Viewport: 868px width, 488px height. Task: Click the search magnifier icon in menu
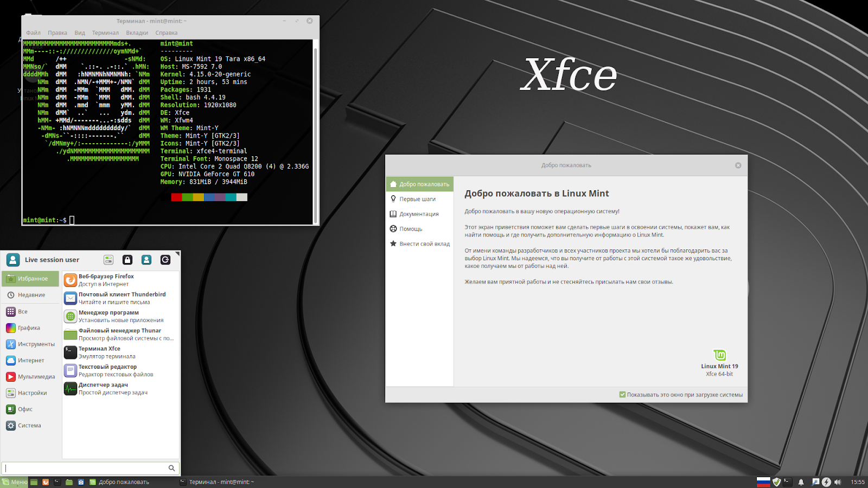[172, 468]
